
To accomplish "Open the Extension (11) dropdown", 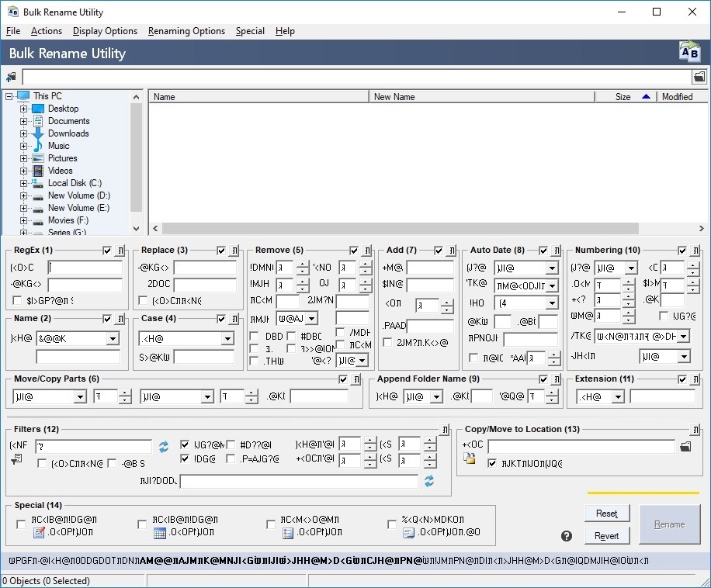I will (x=618, y=397).
